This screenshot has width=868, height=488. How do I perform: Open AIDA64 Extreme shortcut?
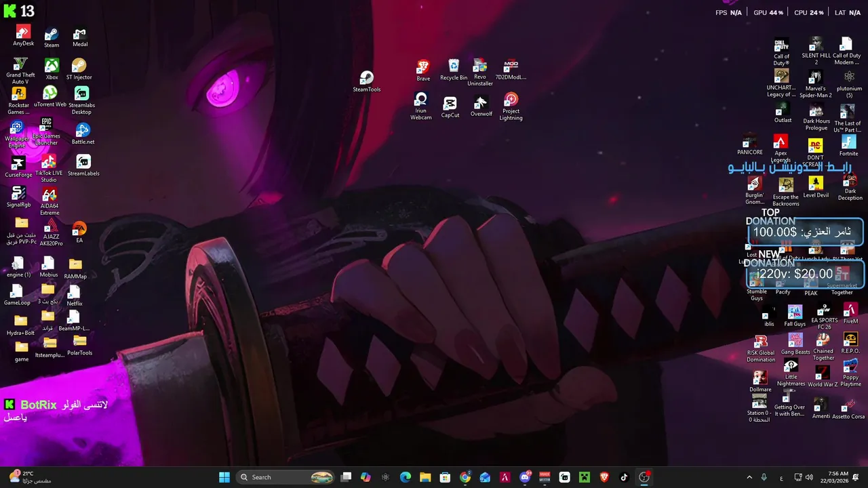tap(50, 202)
